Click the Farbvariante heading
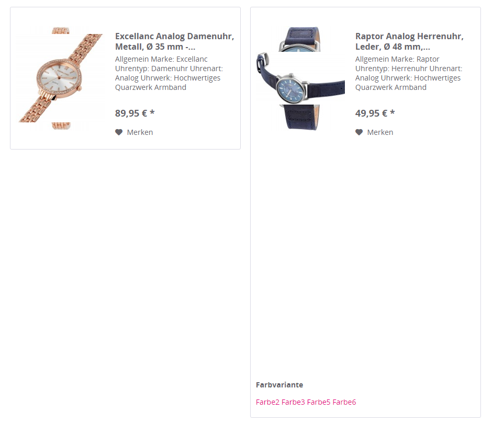The image size is (504, 423). coord(279,385)
